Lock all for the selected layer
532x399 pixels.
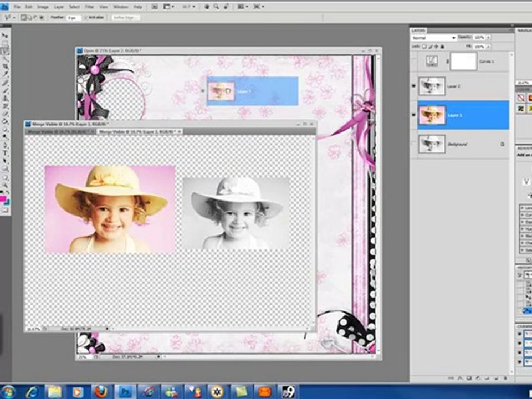[x=442, y=47]
